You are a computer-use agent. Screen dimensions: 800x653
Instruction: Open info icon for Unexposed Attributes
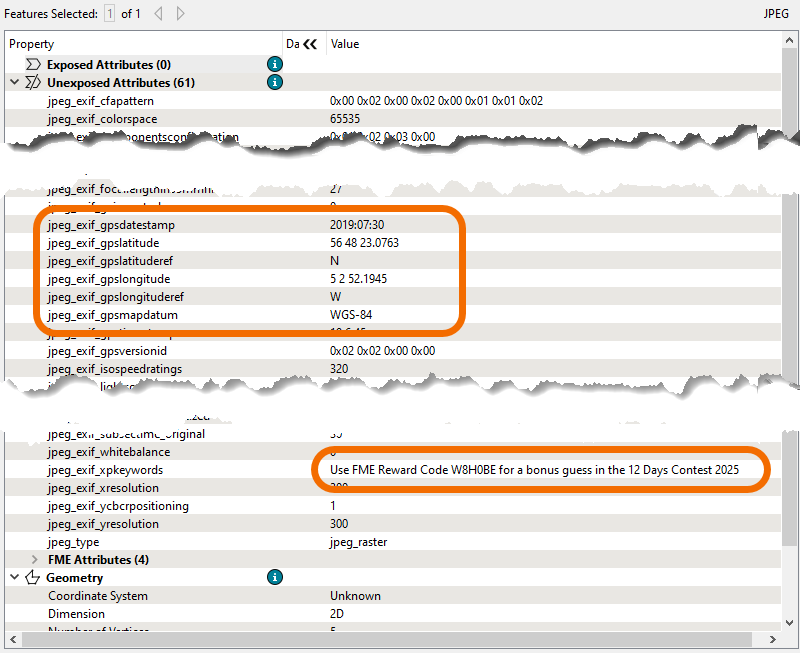pyautogui.click(x=275, y=82)
